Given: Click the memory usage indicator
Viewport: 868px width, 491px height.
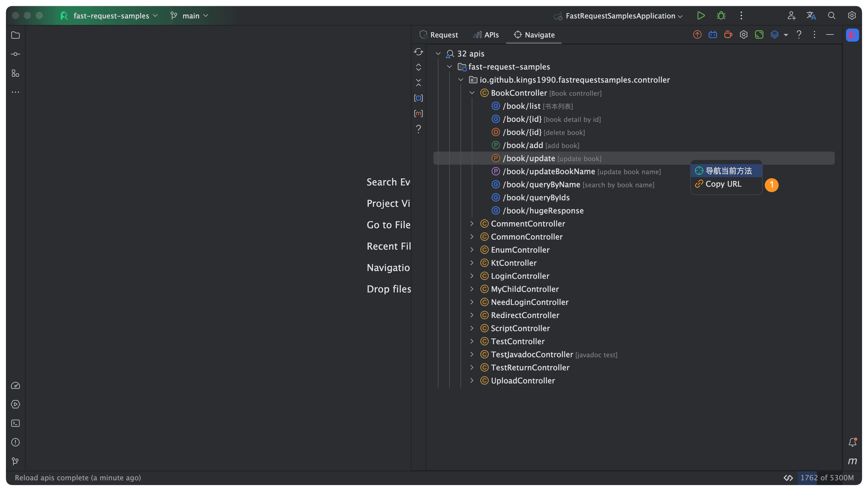Looking at the screenshot, I should pyautogui.click(x=826, y=478).
